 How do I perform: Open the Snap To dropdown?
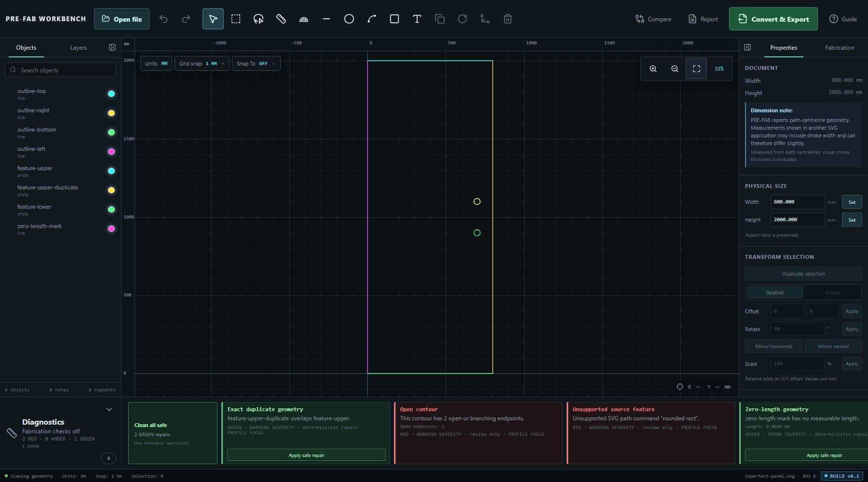coord(256,64)
